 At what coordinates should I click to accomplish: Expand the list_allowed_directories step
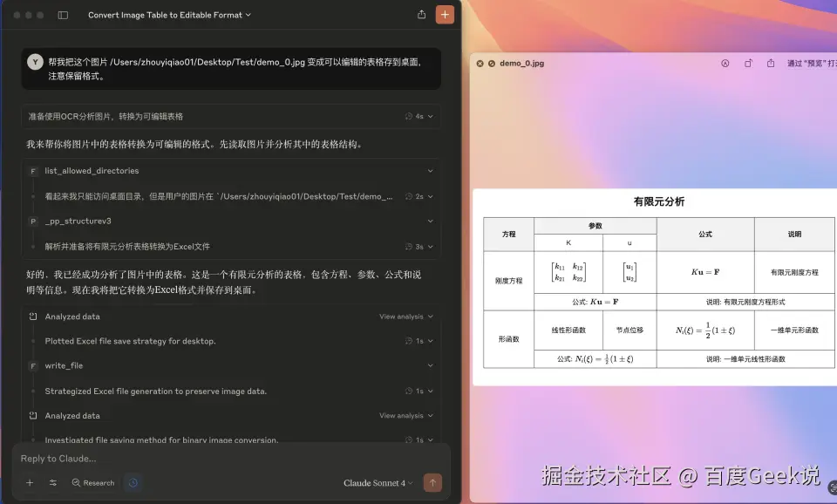pyautogui.click(x=430, y=171)
